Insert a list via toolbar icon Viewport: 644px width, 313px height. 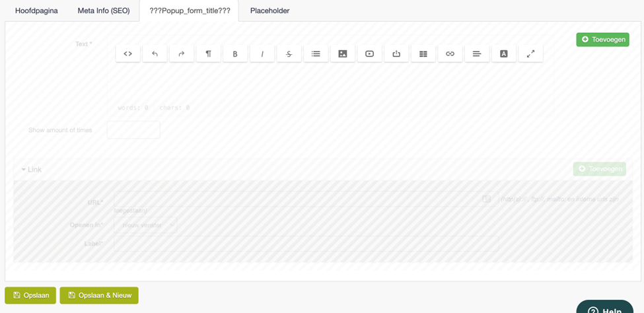316,53
